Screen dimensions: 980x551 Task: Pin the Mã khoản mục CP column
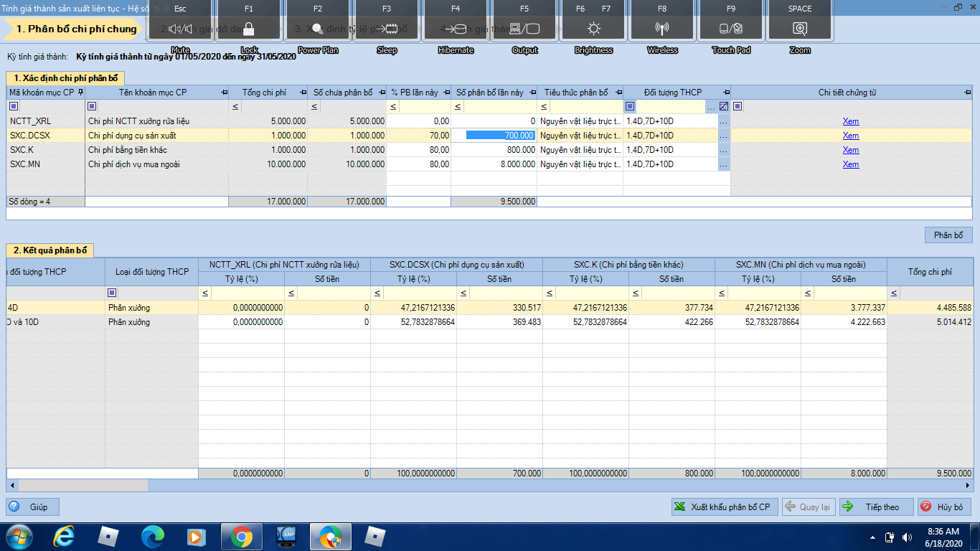coord(80,93)
